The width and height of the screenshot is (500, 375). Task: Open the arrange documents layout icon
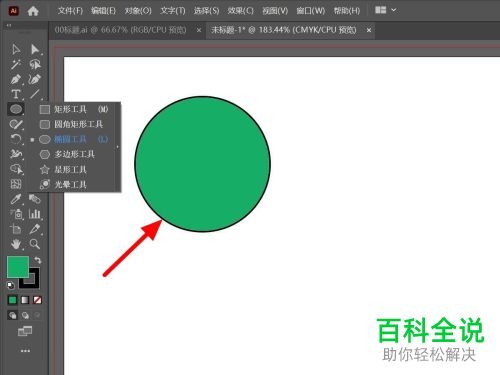(x=380, y=10)
